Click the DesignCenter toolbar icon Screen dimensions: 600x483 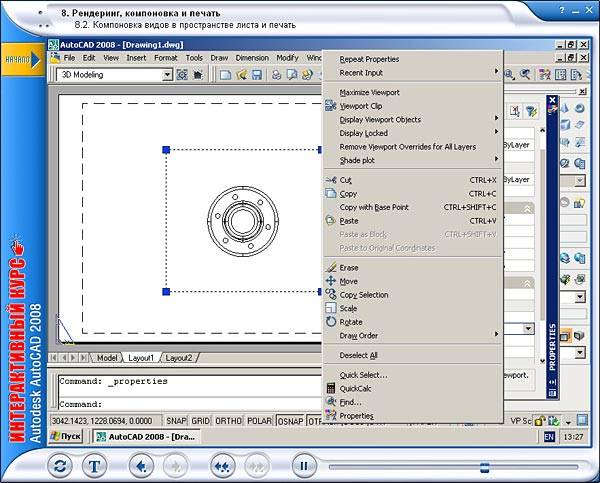point(560,75)
